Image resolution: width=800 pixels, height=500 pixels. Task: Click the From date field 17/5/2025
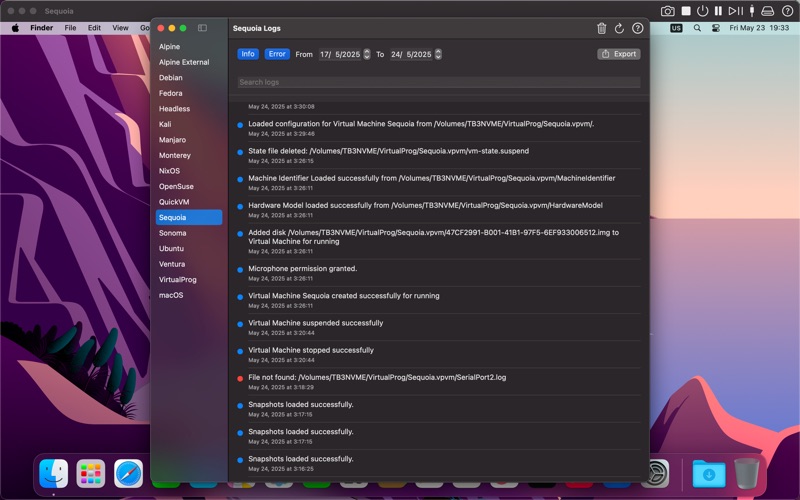click(x=340, y=54)
